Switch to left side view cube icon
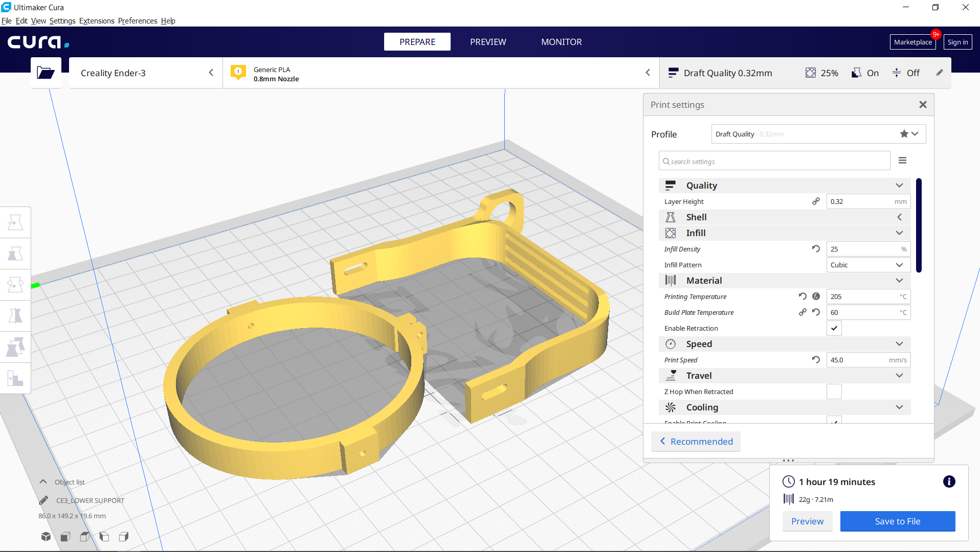Image resolution: width=980 pixels, height=552 pixels. pos(104,537)
